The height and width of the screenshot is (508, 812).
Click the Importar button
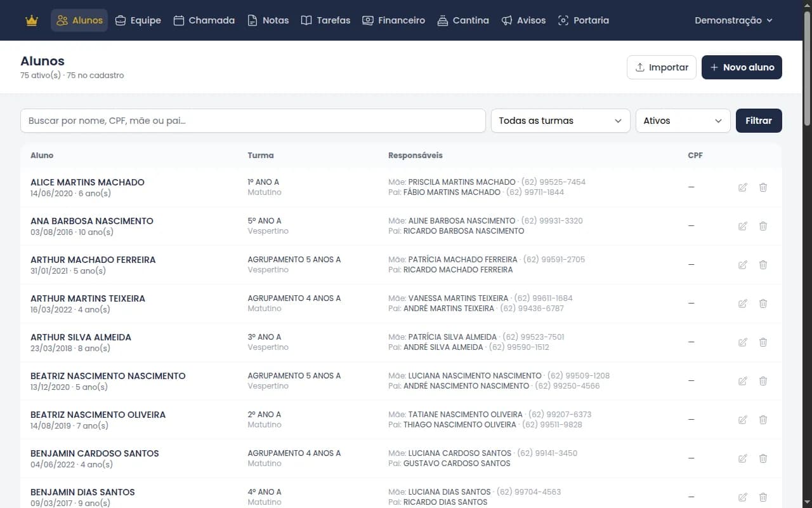[662, 67]
